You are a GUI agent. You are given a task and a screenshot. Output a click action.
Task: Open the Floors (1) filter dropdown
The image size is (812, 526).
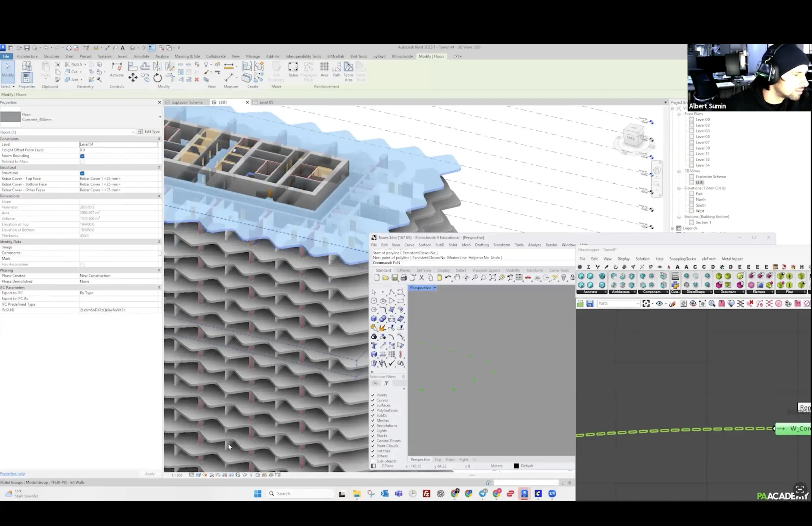point(133,132)
